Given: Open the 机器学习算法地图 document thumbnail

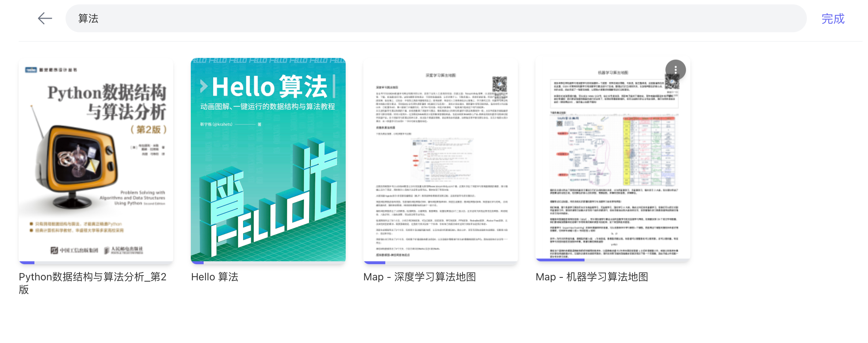Looking at the screenshot, I should pos(613,158).
